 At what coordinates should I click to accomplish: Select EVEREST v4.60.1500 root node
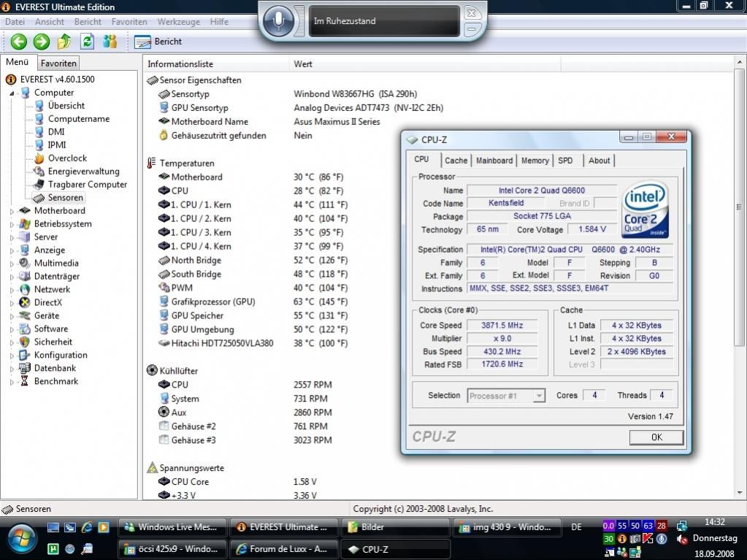click(57, 80)
